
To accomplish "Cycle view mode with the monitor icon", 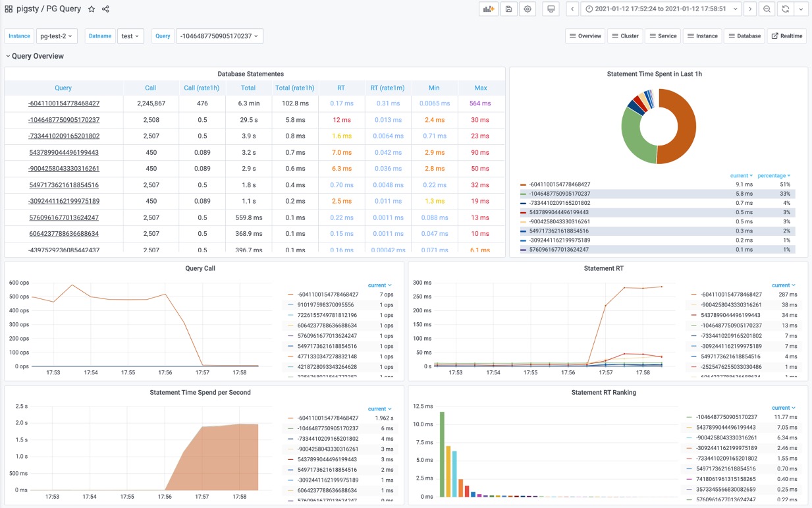I will 551,9.
